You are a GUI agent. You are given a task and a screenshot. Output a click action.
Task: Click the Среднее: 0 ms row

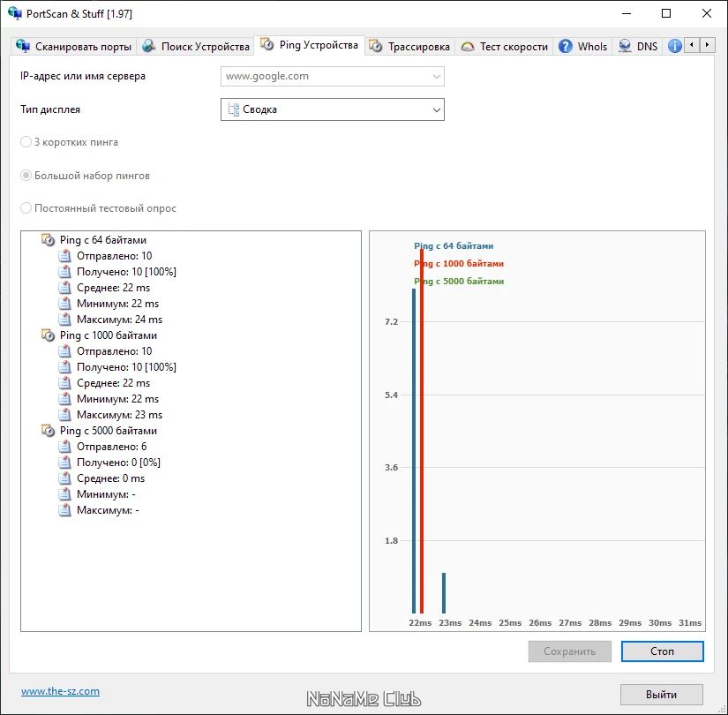click(x=110, y=478)
